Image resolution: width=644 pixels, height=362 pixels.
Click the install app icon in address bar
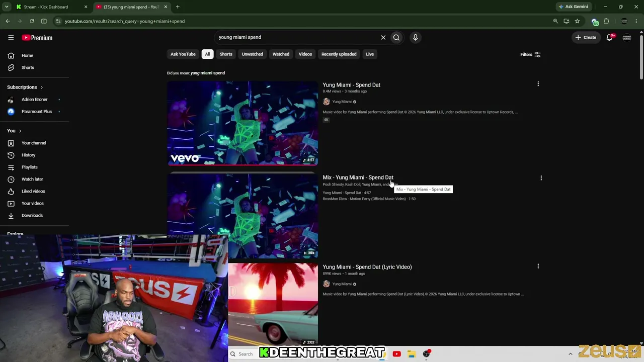[567, 21]
